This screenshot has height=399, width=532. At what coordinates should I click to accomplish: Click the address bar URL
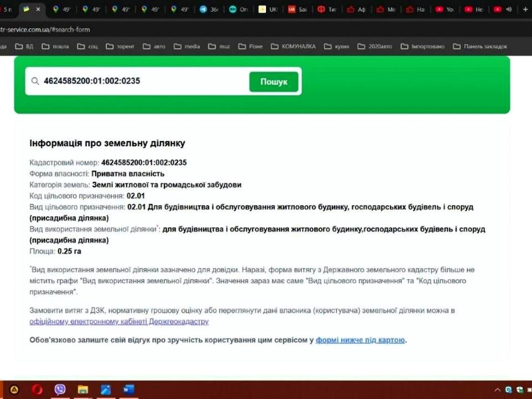pos(45,29)
